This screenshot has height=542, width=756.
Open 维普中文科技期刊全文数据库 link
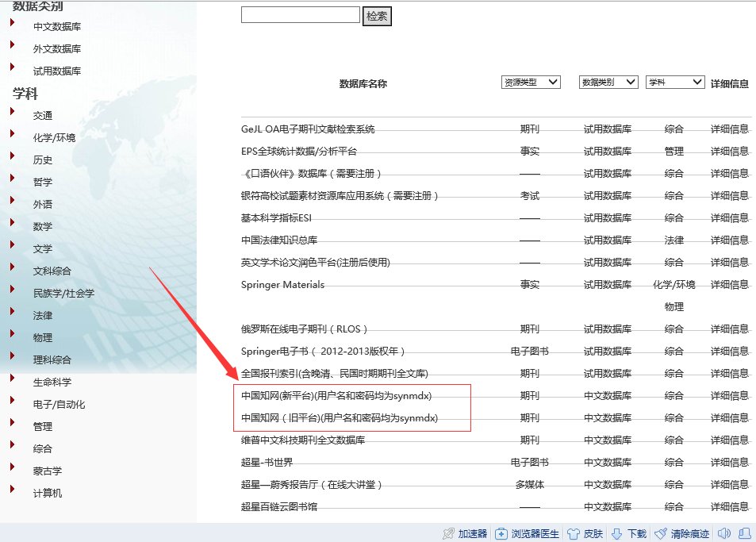(303, 440)
